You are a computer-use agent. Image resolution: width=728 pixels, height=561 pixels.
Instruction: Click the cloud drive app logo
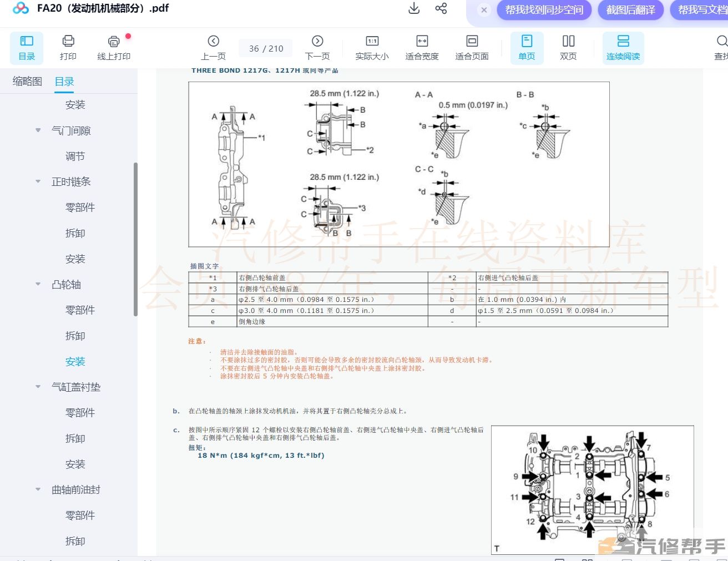pyautogui.click(x=21, y=8)
